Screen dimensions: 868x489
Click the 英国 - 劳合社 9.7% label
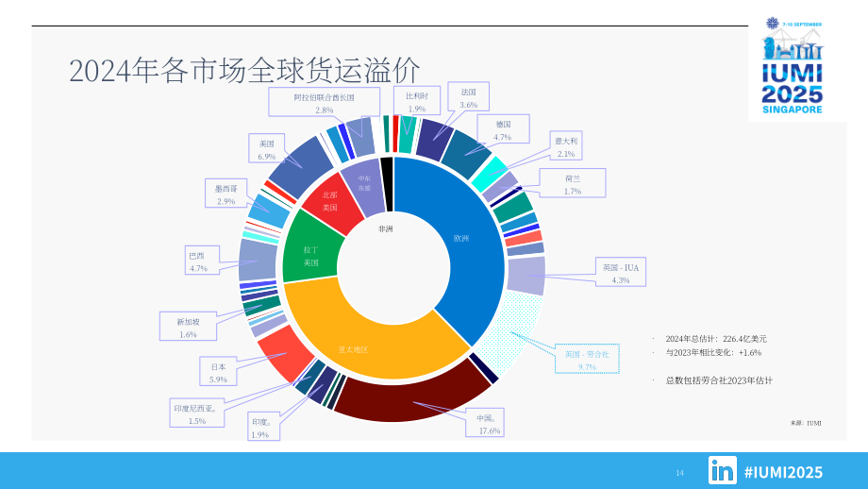(x=587, y=360)
